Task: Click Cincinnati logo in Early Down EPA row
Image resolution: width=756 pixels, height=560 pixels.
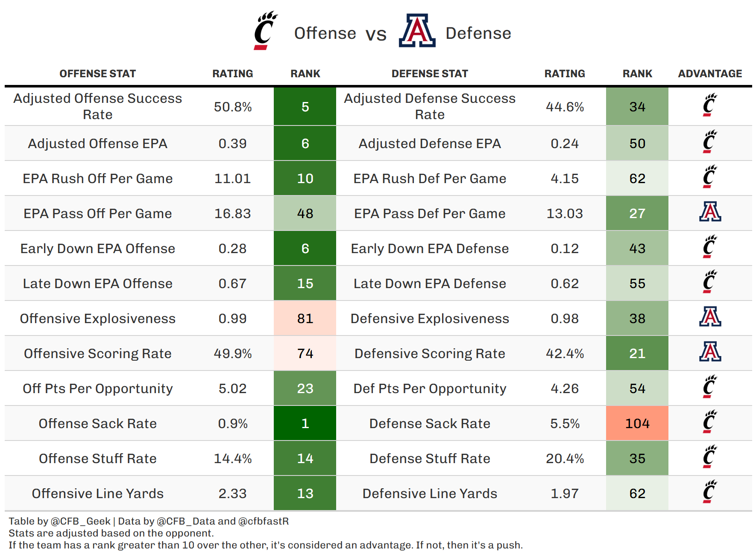Action: (710, 247)
